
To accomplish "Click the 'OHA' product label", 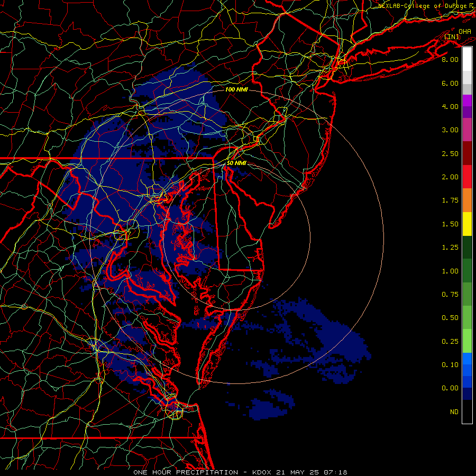I will tap(465, 31).
